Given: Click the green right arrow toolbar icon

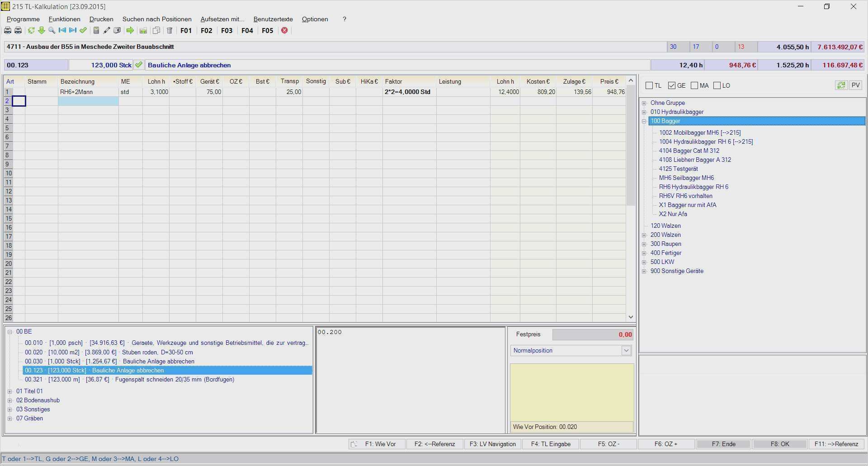Looking at the screenshot, I should tap(130, 30).
